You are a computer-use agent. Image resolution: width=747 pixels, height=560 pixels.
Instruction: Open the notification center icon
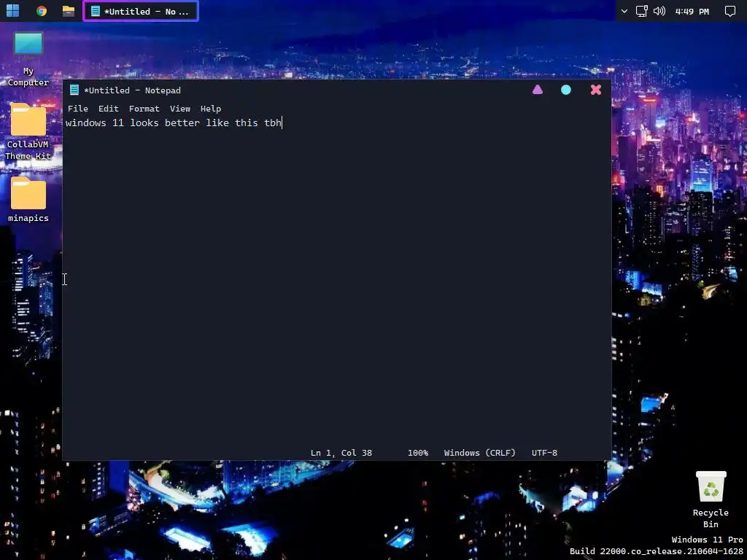coord(729,12)
